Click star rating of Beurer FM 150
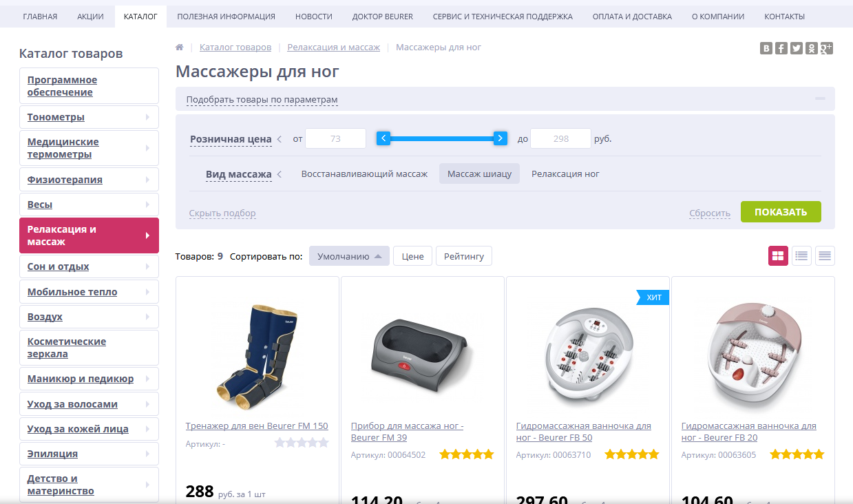853x504 pixels. [302, 443]
